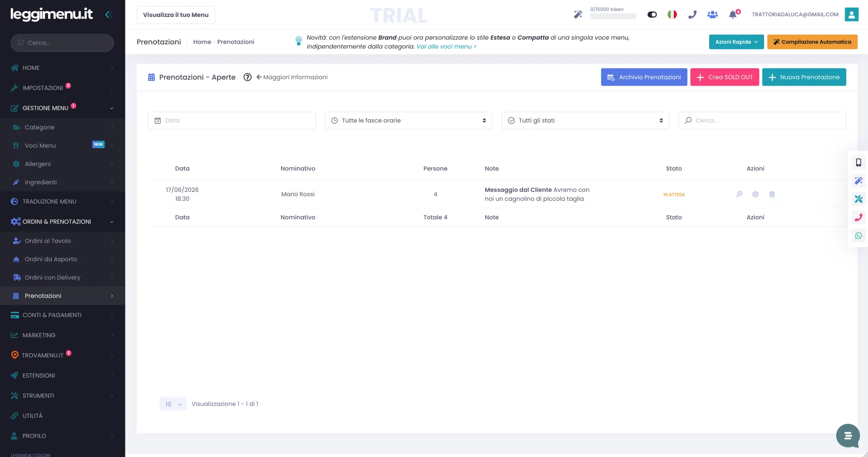Expand the Azioni Rapide dropdown
The image size is (868, 457).
click(x=736, y=42)
